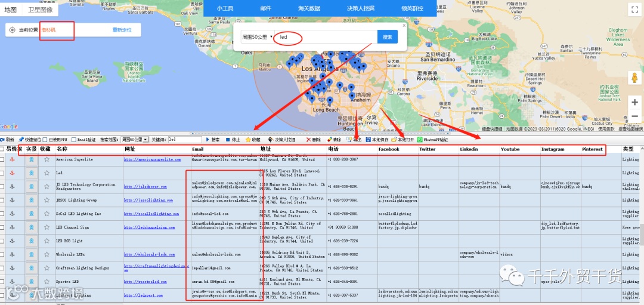Check the American Superlite row checkbox
The image size is (644, 305).
[x=2, y=159]
